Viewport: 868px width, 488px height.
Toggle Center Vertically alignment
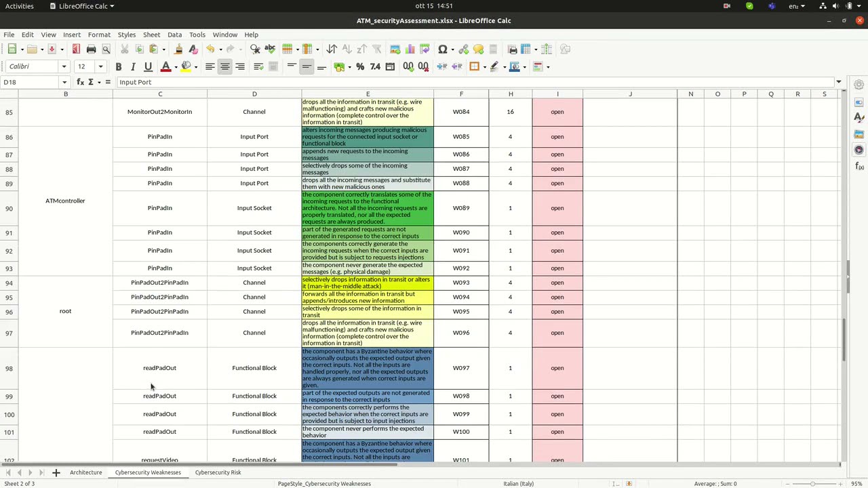(x=307, y=66)
